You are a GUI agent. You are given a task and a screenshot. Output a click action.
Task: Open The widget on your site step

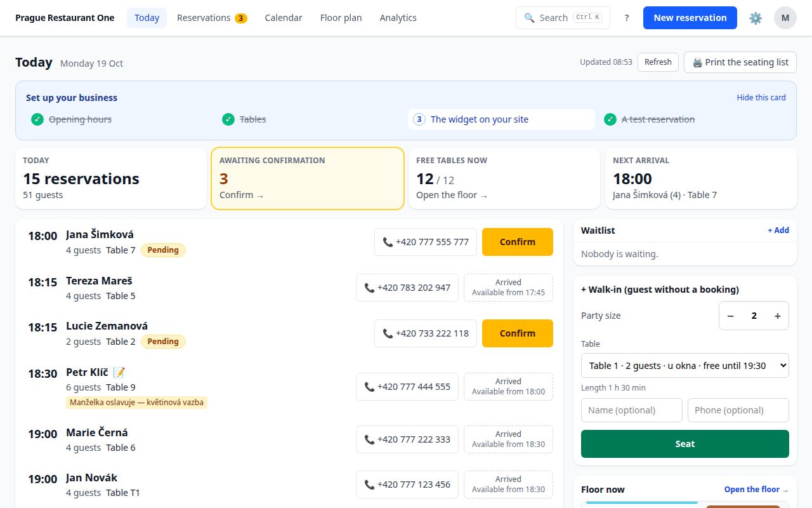click(x=501, y=119)
